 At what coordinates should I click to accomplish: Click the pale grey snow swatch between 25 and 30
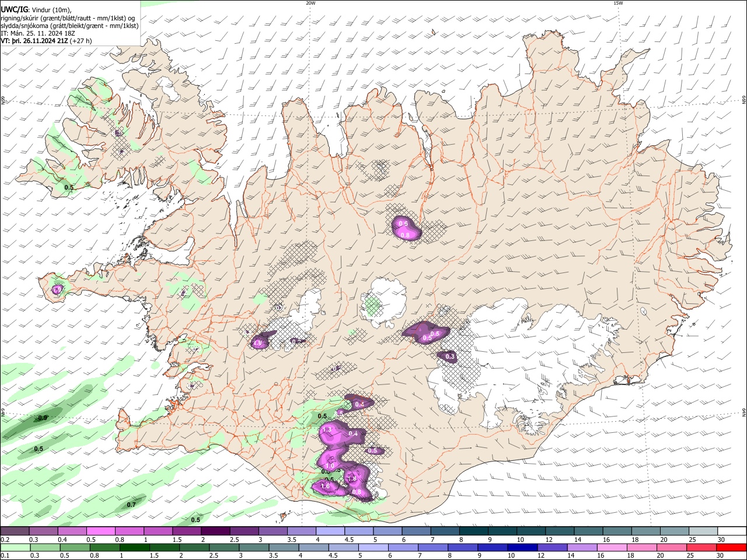(703, 531)
